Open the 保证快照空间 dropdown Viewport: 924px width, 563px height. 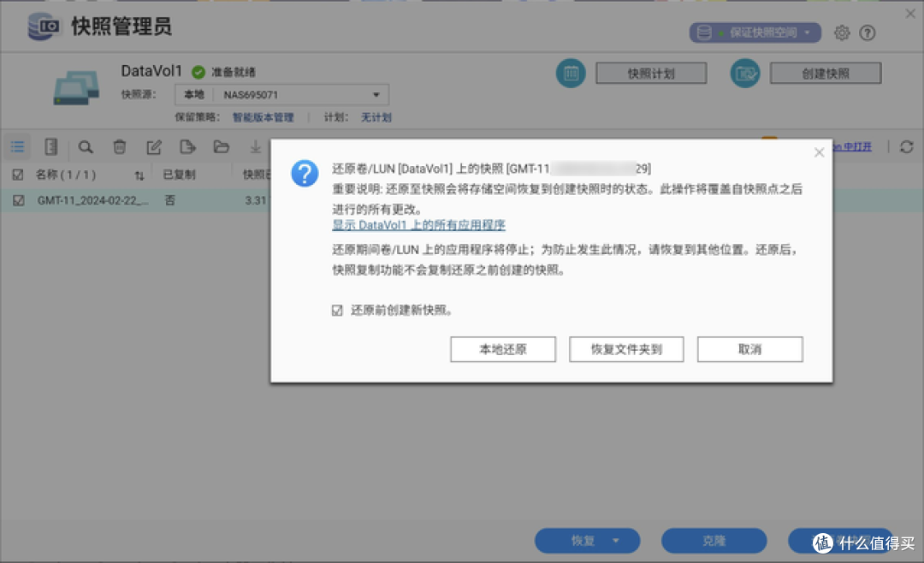coord(755,33)
